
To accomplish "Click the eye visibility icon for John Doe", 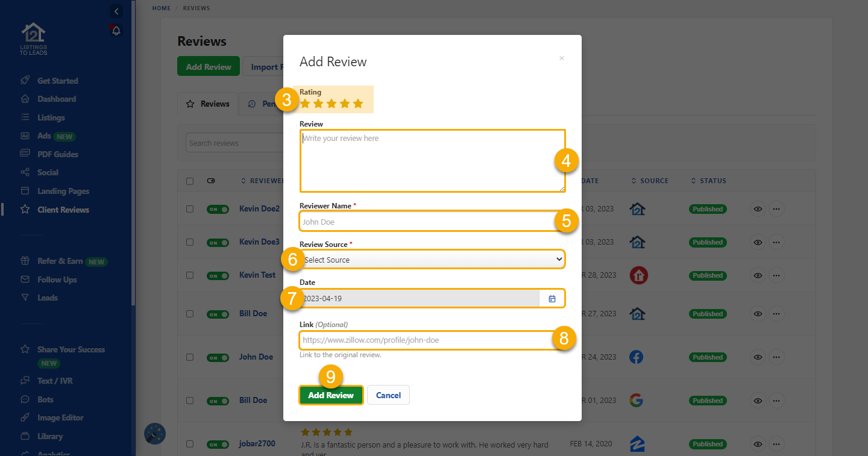I will [757, 357].
